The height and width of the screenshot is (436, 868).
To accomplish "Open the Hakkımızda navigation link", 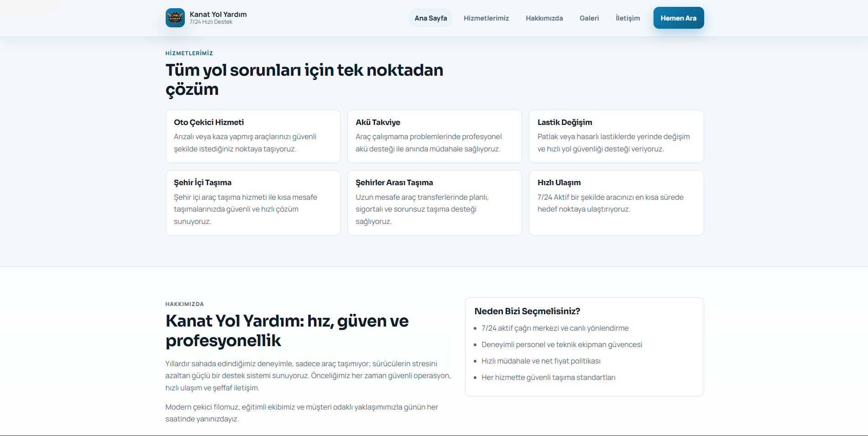I will coord(544,18).
